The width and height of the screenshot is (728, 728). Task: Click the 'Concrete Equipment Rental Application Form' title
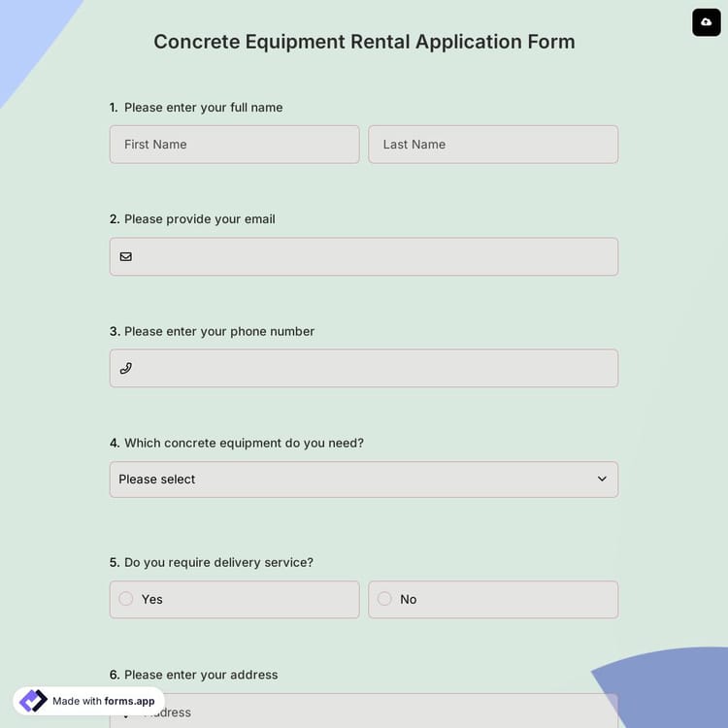pyautogui.click(x=364, y=42)
